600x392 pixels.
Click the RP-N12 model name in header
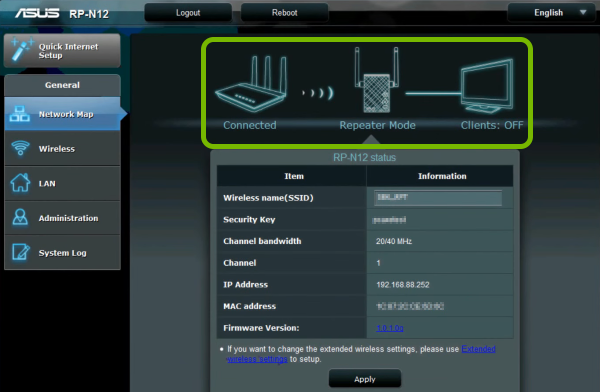(89, 14)
